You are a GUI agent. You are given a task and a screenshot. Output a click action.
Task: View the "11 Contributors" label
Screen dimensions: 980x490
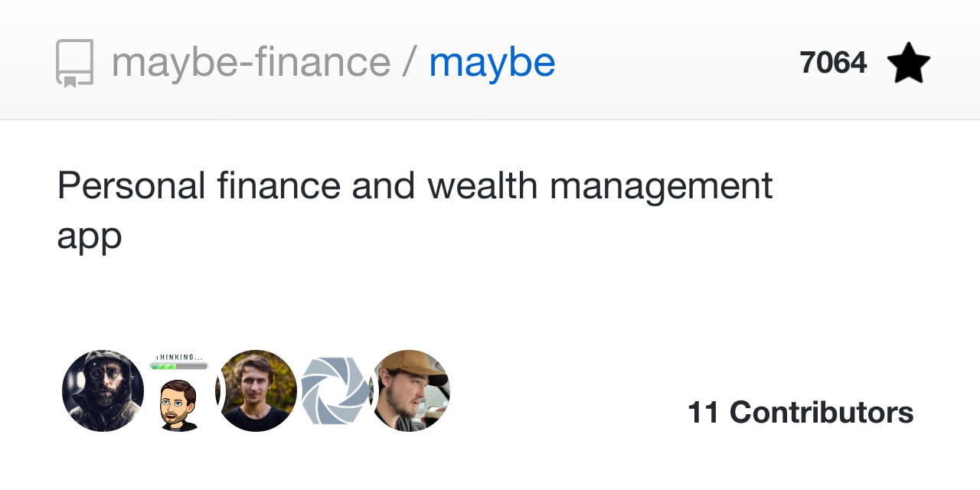pyautogui.click(x=801, y=413)
